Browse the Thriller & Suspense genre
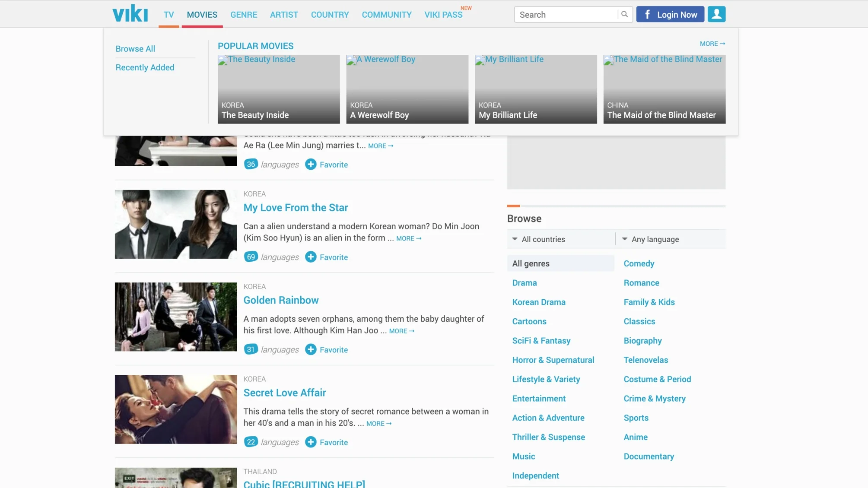Image resolution: width=868 pixels, height=488 pixels. pos(549,437)
